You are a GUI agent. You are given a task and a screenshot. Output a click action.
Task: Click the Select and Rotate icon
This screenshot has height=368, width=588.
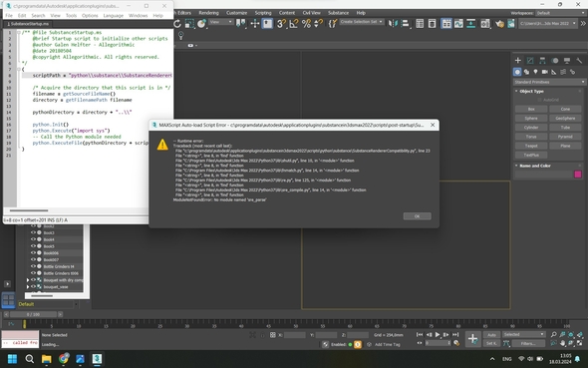177,24
